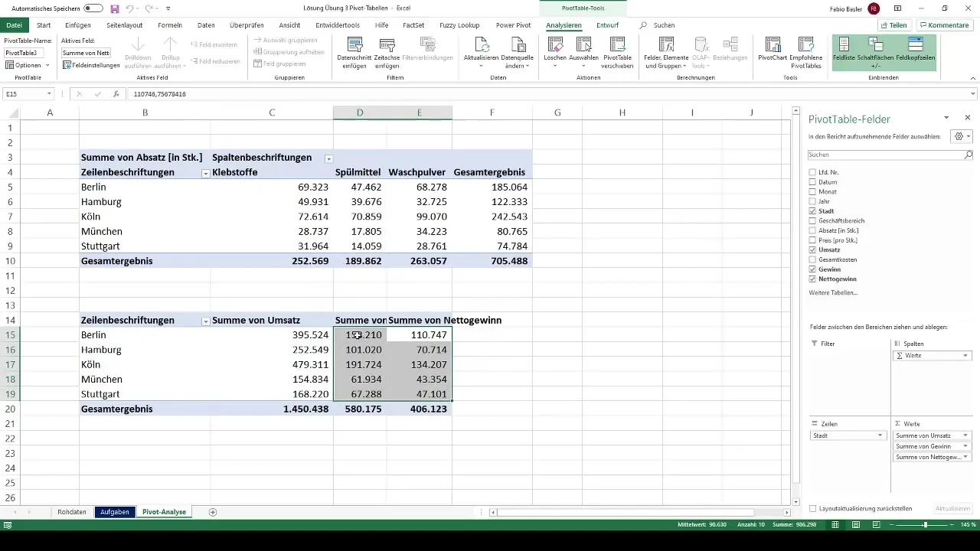Viewport: 980px width, 551px height.
Task: Open Summe von Umsatz dropdown
Action: point(965,435)
